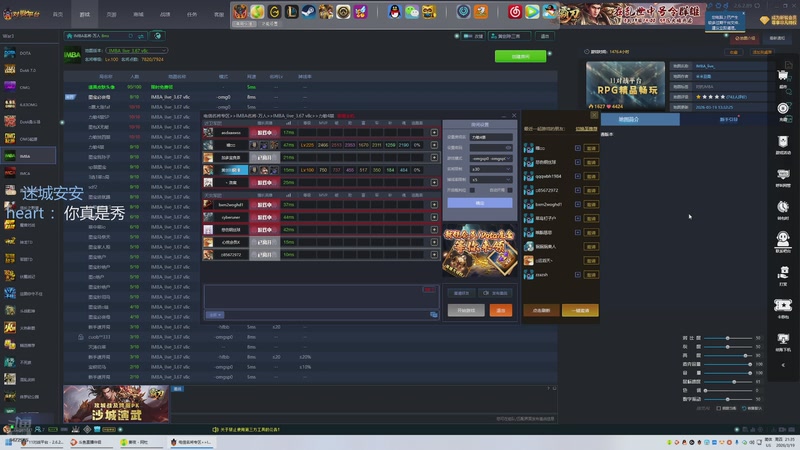The image size is (800, 450).
Task: Click the plus icon on cyberuner's player row
Action: coord(434,217)
